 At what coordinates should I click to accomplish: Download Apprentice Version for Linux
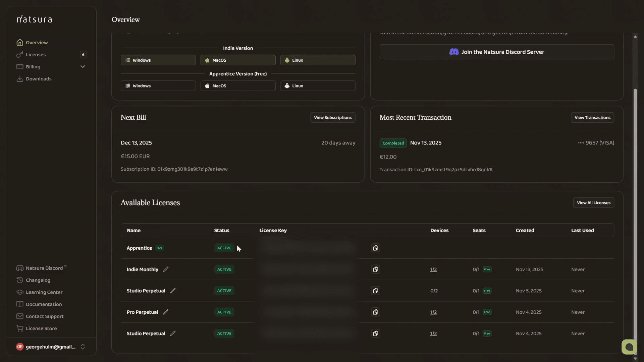[317, 86]
